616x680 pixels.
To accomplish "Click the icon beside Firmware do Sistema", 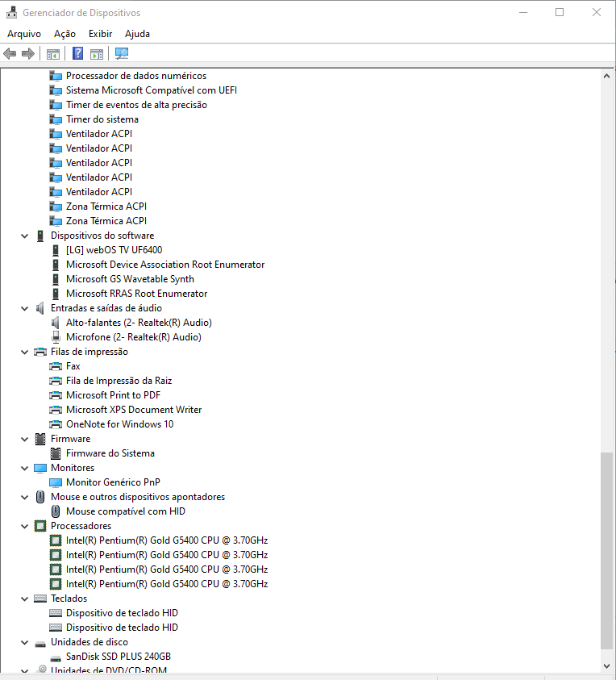I will tap(56, 453).
